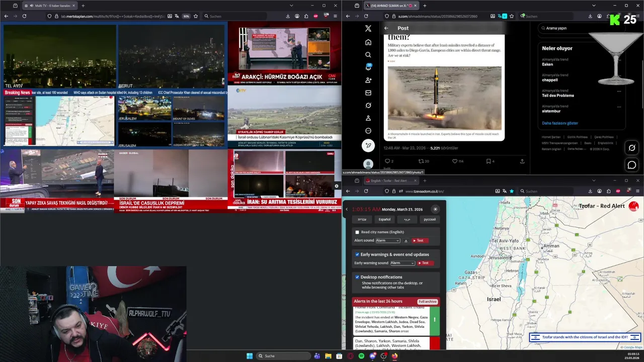Select the Tel Aviv live camera

pyautogui.click(x=59, y=56)
